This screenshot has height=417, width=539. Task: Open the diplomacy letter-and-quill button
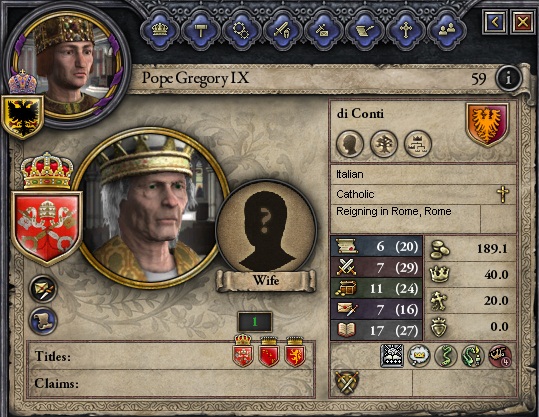43,289
